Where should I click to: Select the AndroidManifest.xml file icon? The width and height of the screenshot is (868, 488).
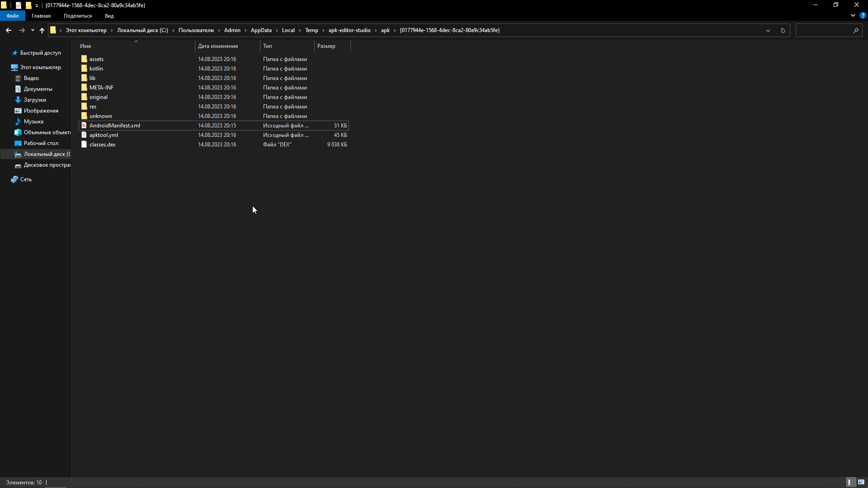[84, 126]
